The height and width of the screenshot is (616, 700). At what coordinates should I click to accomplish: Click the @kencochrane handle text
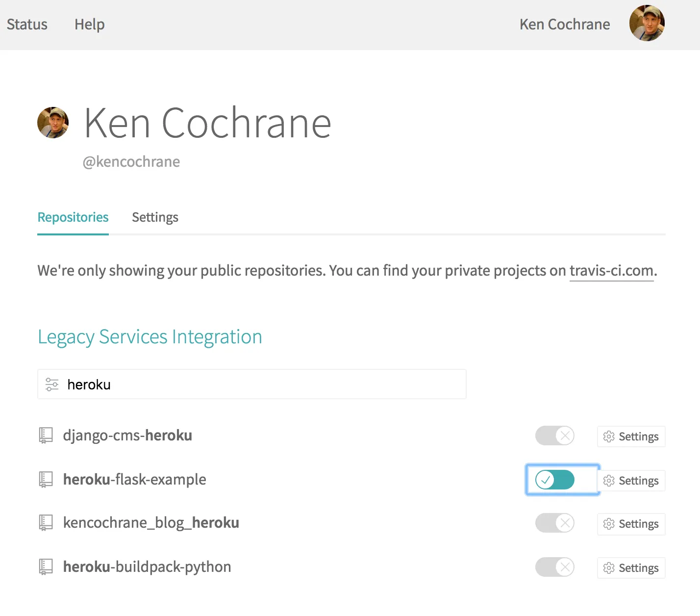(131, 161)
